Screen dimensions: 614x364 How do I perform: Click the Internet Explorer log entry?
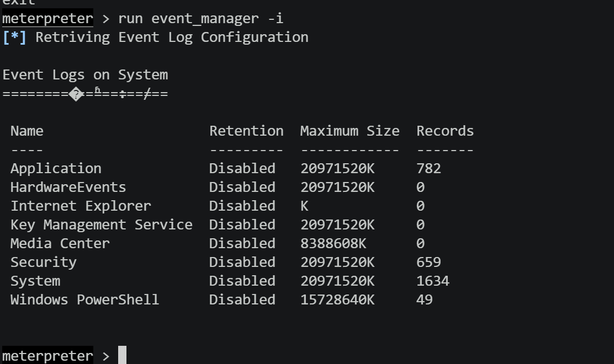[x=81, y=206]
